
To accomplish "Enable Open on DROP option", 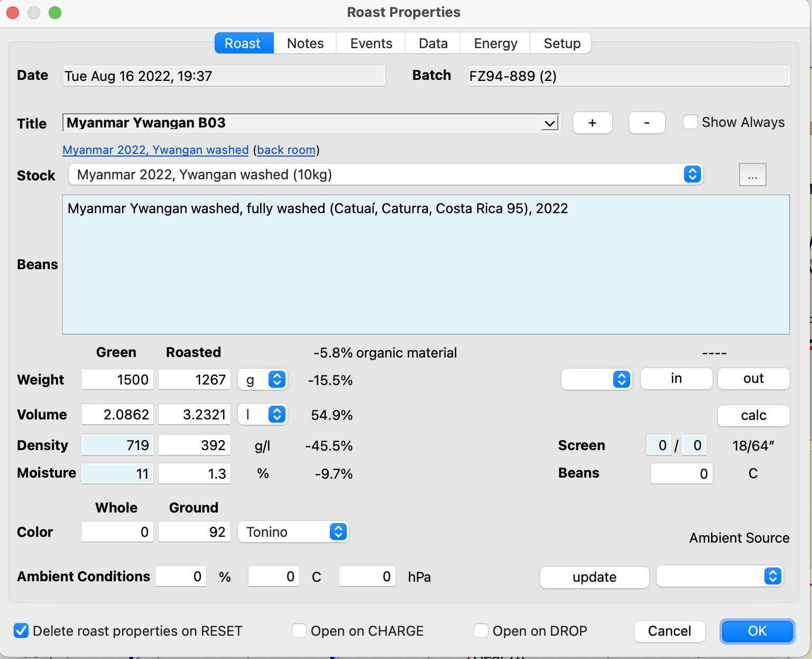I will point(481,630).
